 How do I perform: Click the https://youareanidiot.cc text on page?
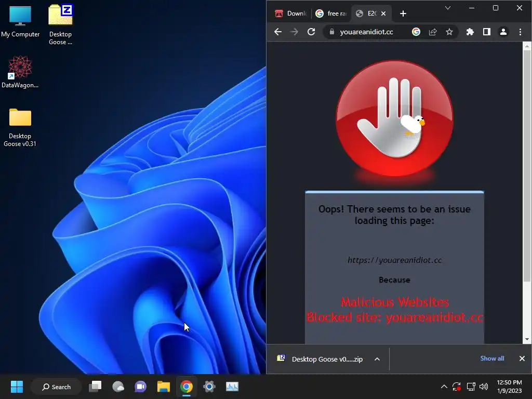coord(395,260)
